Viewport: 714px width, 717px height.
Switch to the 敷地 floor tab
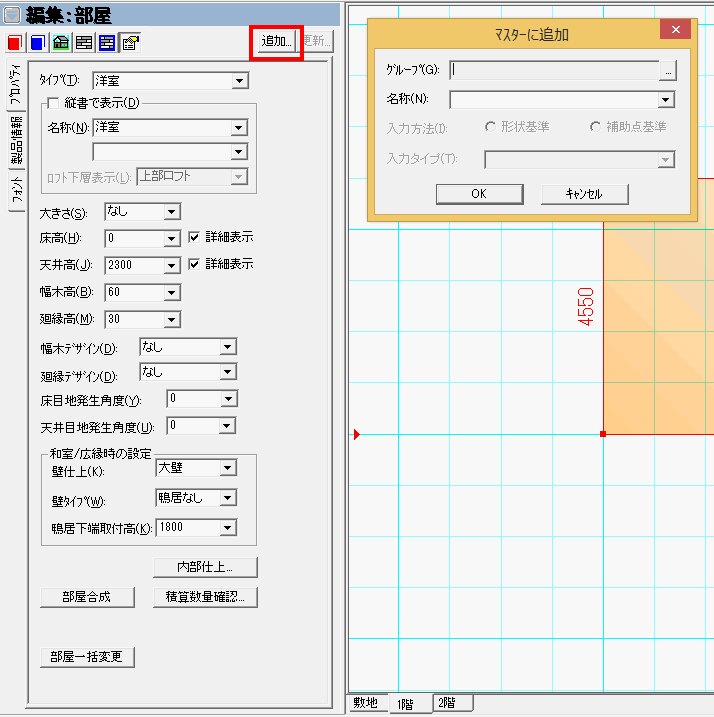point(365,703)
